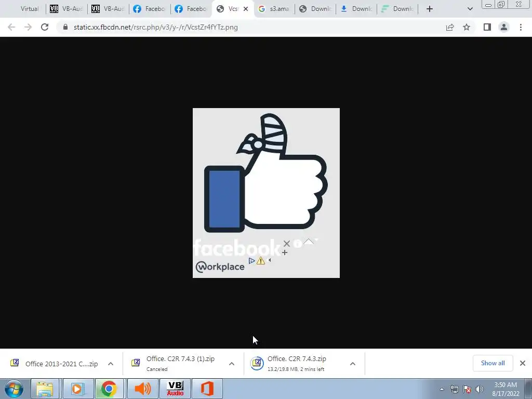This screenshot has height=399, width=532.
Task: Open Microsoft Office taskbar icon
Action: pos(207,389)
